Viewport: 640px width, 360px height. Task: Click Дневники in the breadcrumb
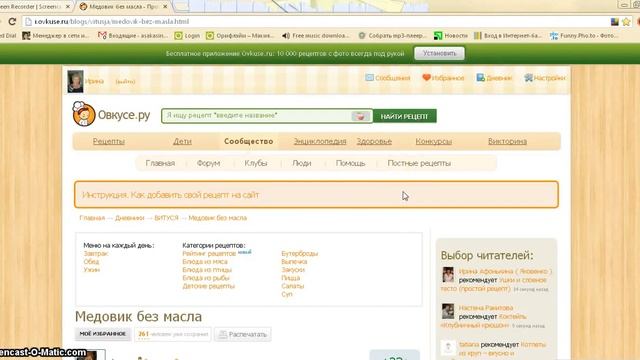pyautogui.click(x=129, y=218)
